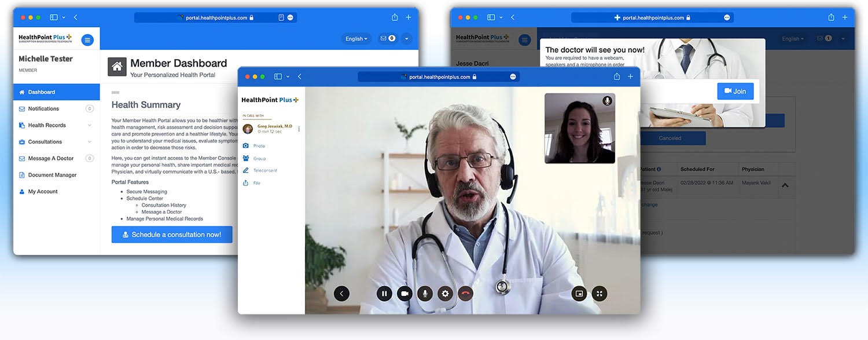Go back in right browser window

[513, 17]
